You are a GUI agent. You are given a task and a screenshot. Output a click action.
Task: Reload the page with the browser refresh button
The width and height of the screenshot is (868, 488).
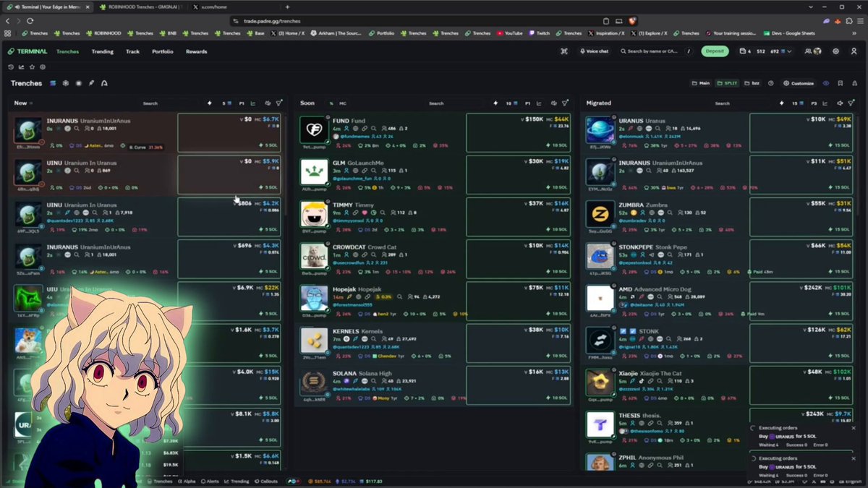(30, 21)
